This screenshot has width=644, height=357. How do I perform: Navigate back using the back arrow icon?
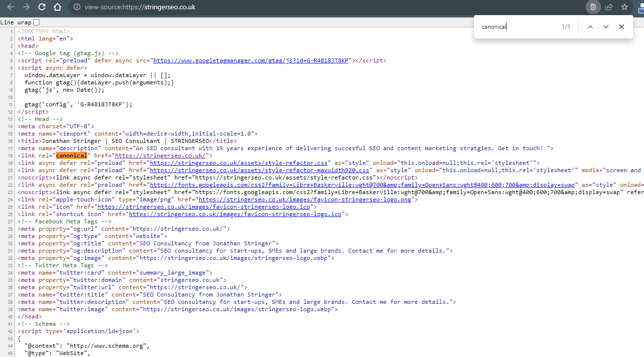11,7
